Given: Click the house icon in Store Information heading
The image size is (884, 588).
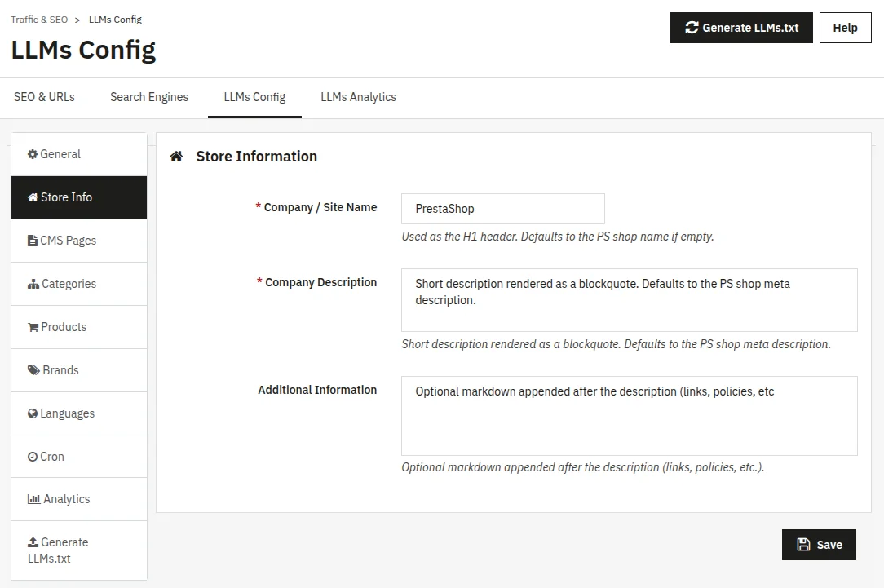Looking at the screenshot, I should (x=176, y=156).
